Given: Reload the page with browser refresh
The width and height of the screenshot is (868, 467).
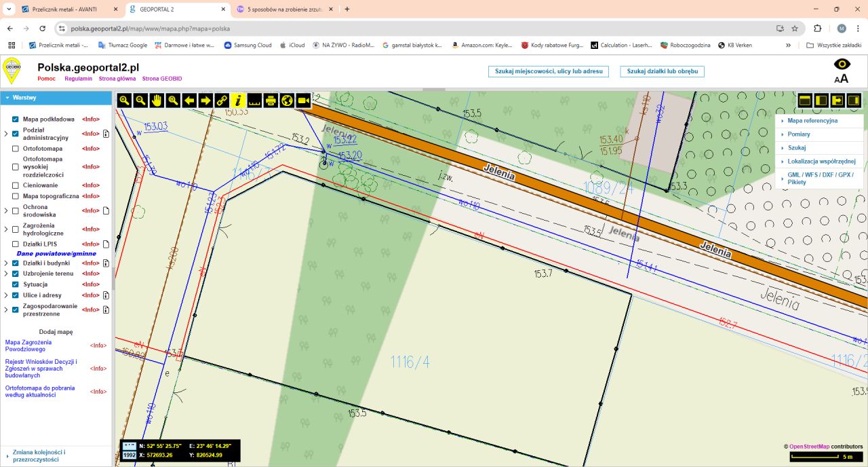Looking at the screenshot, I should tap(43, 29).
